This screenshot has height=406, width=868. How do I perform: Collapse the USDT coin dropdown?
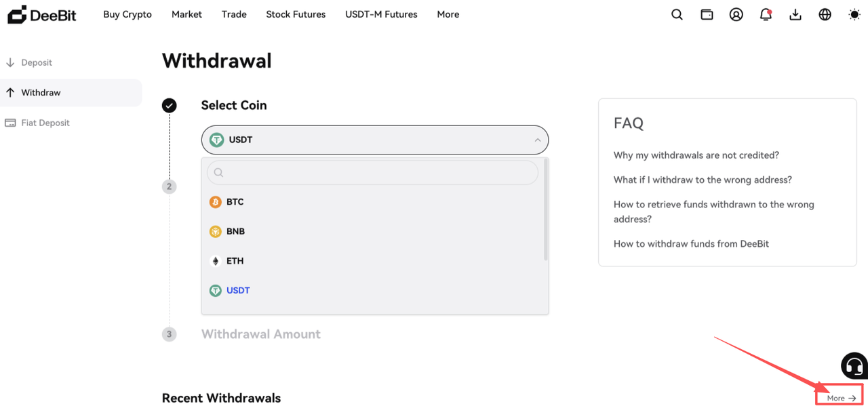(x=375, y=140)
